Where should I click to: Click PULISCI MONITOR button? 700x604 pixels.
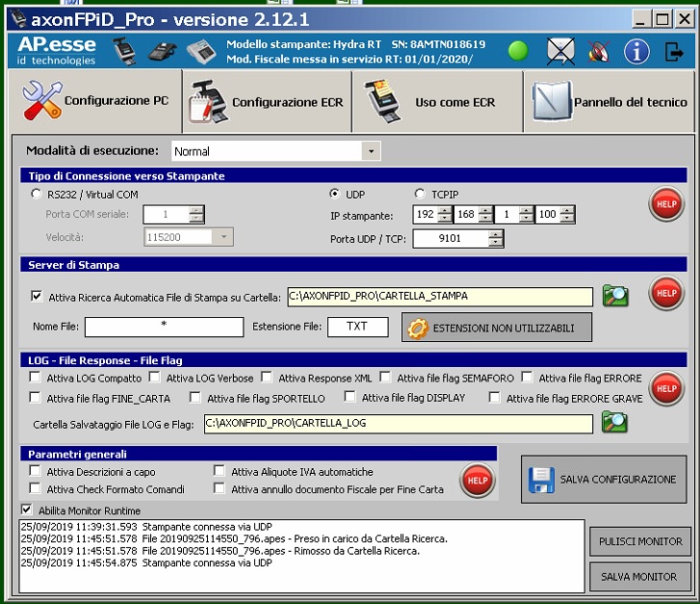(x=640, y=542)
